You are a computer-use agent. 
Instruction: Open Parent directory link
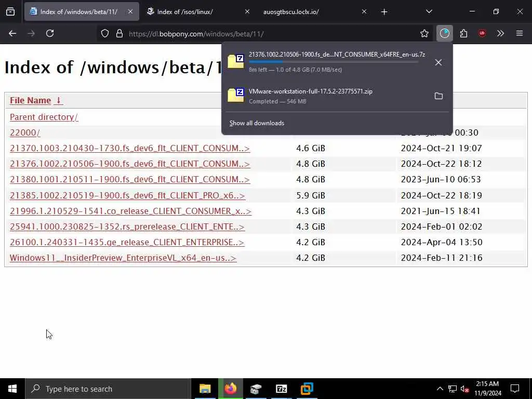[44, 117]
